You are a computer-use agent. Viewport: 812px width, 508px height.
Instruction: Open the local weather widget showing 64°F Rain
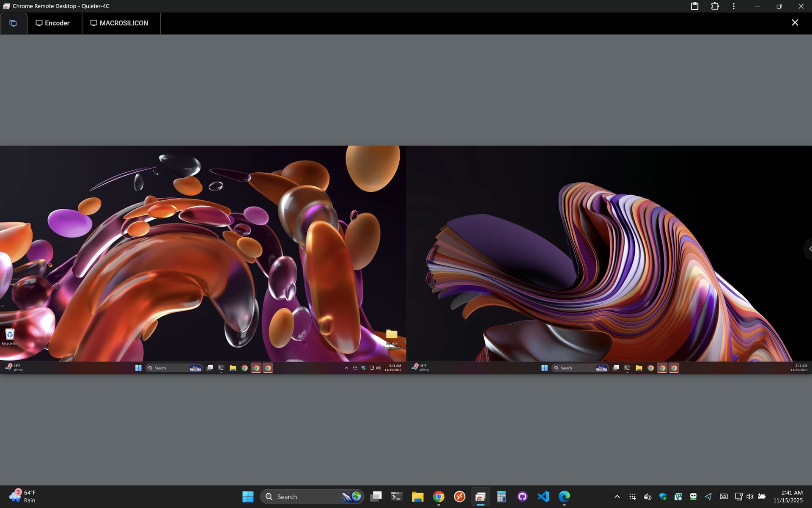pyautogui.click(x=23, y=496)
